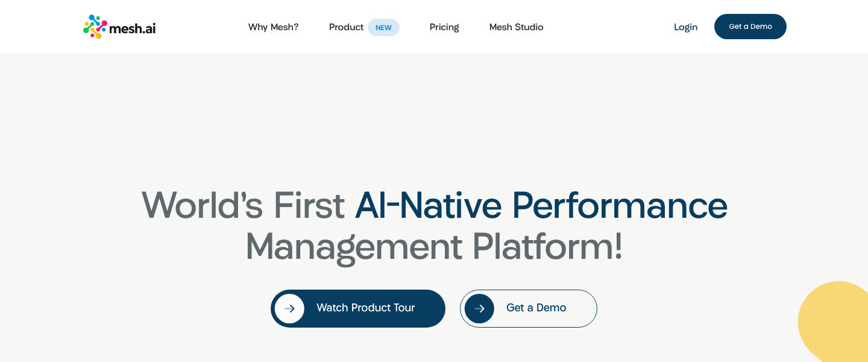Click the Watch Product Tour button

pos(358,308)
